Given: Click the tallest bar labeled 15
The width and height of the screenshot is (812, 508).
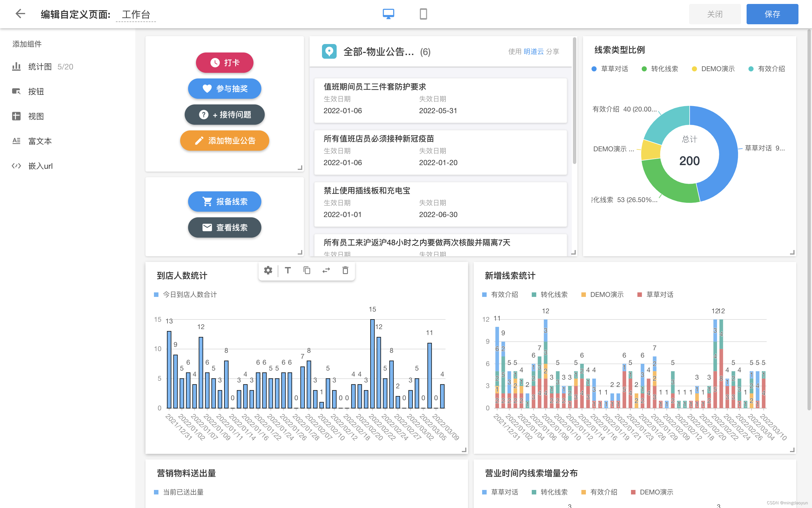Looking at the screenshot, I should click(x=372, y=364).
